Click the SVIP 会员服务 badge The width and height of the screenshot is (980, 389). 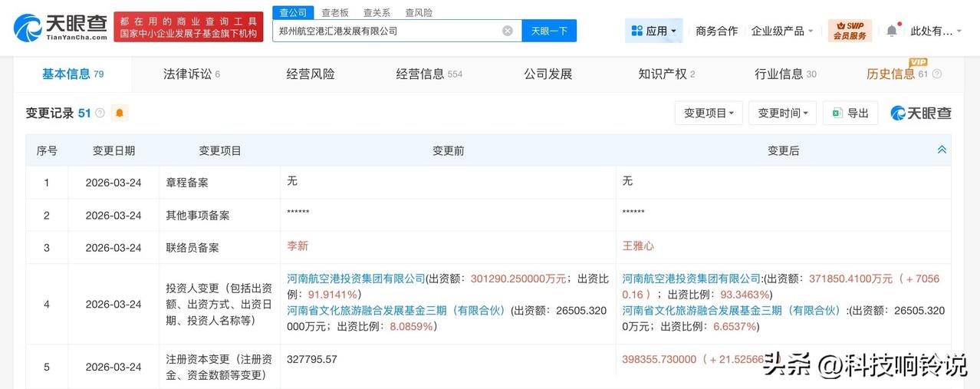[x=850, y=31]
